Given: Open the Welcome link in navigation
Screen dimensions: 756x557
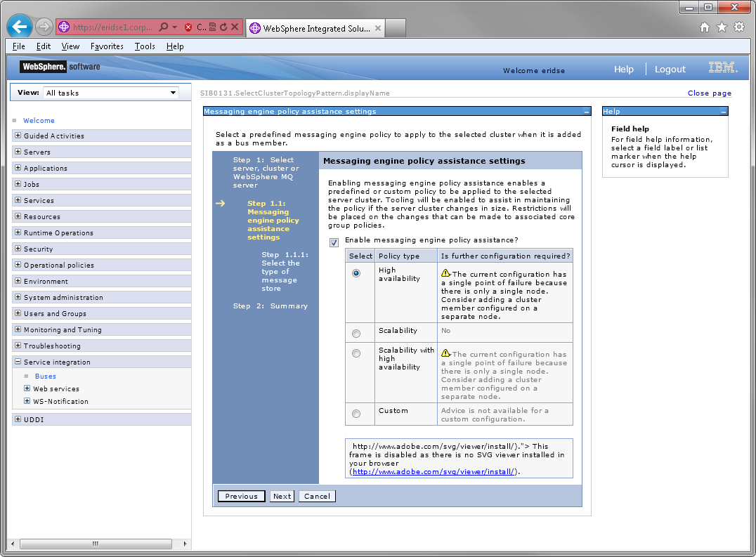Looking at the screenshot, I should pyautogui.click(x=39, y=120).
